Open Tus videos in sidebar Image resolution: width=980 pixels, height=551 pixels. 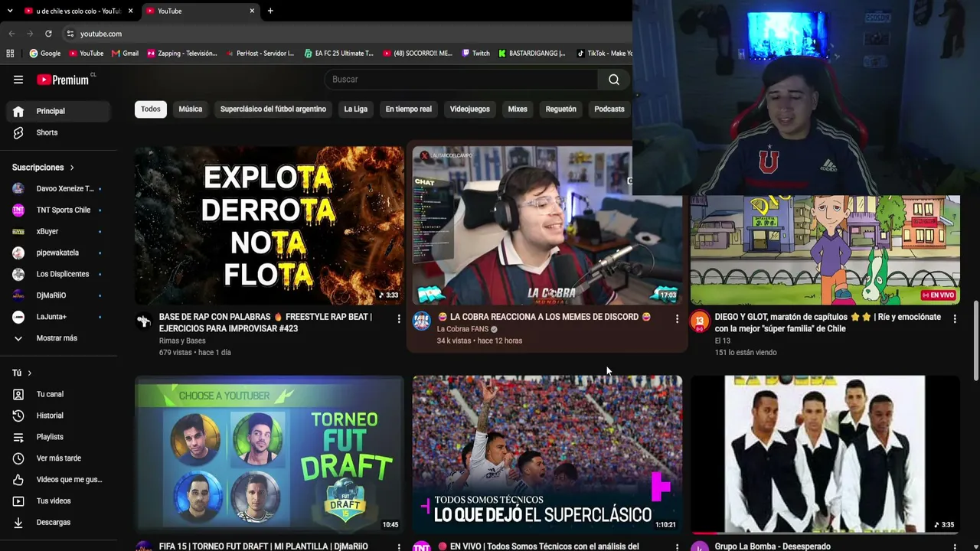(x=58, y=501)
